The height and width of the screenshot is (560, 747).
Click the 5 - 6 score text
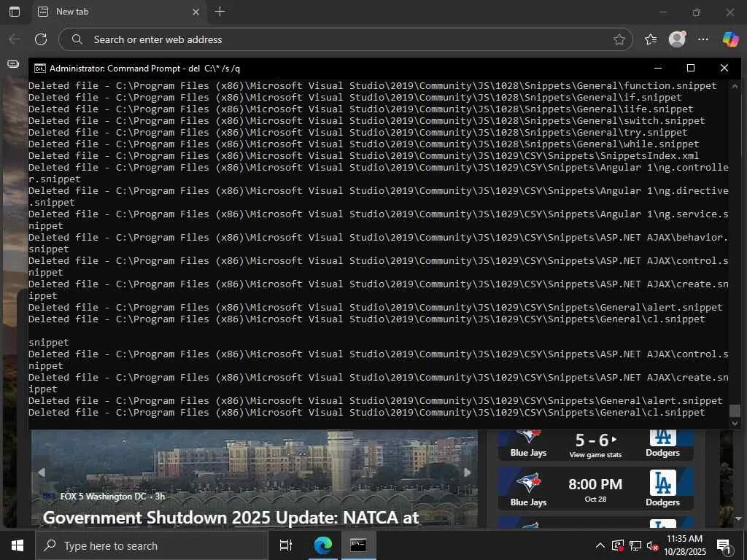pos(592,440)
